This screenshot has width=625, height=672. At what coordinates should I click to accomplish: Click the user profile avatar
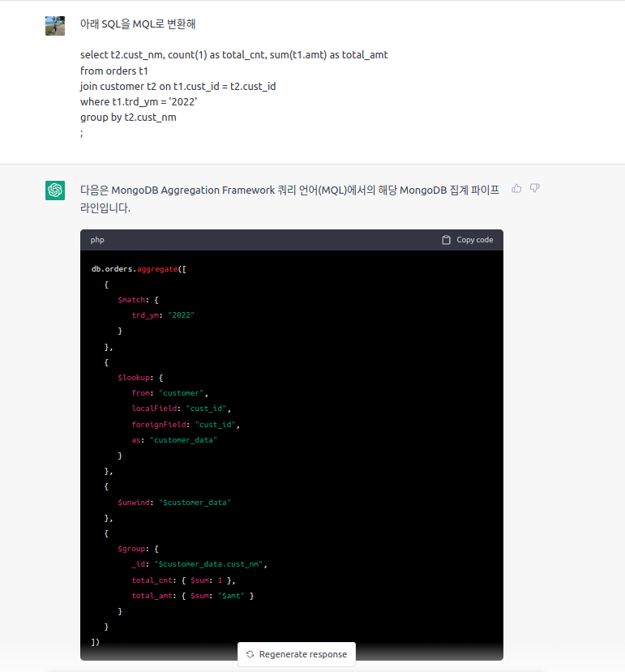pos(55,26)
